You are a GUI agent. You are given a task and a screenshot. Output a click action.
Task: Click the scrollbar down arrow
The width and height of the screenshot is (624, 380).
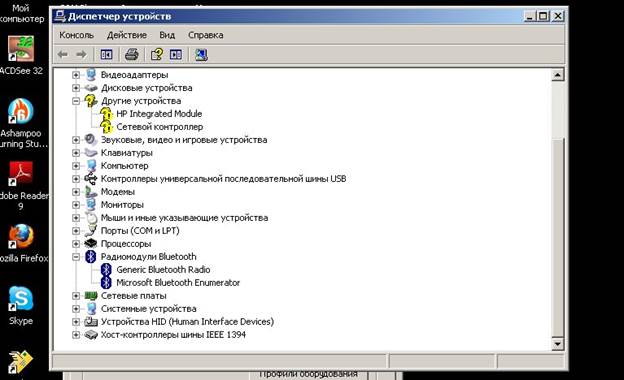[x=558, y=344]
